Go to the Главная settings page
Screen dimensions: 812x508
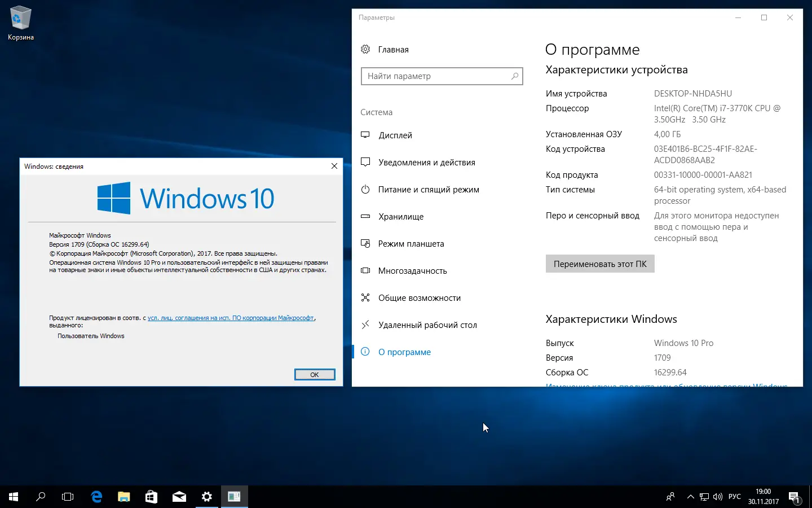[393, 49]
